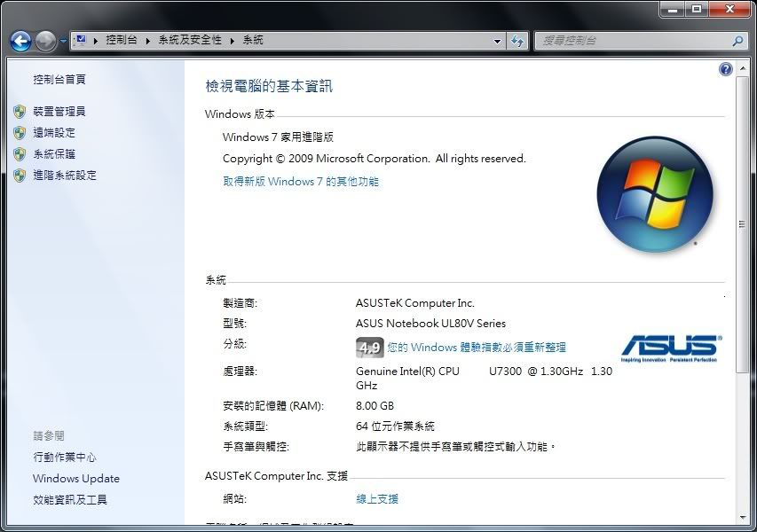Open 行動作業中心 link
This screenshot has height=532, width=757.
pyautogui.click(x=65, y=457)
